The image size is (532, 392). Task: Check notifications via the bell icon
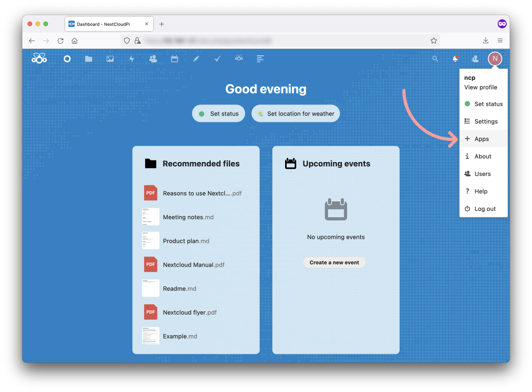point(455,58)
